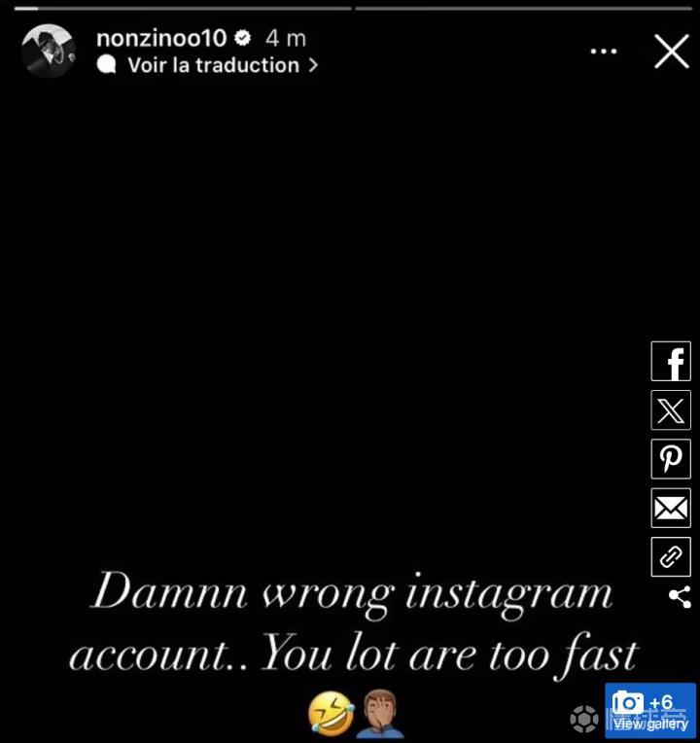Click the share nodes icon
This screenshot has height=743, width=700.
point(680,597)
